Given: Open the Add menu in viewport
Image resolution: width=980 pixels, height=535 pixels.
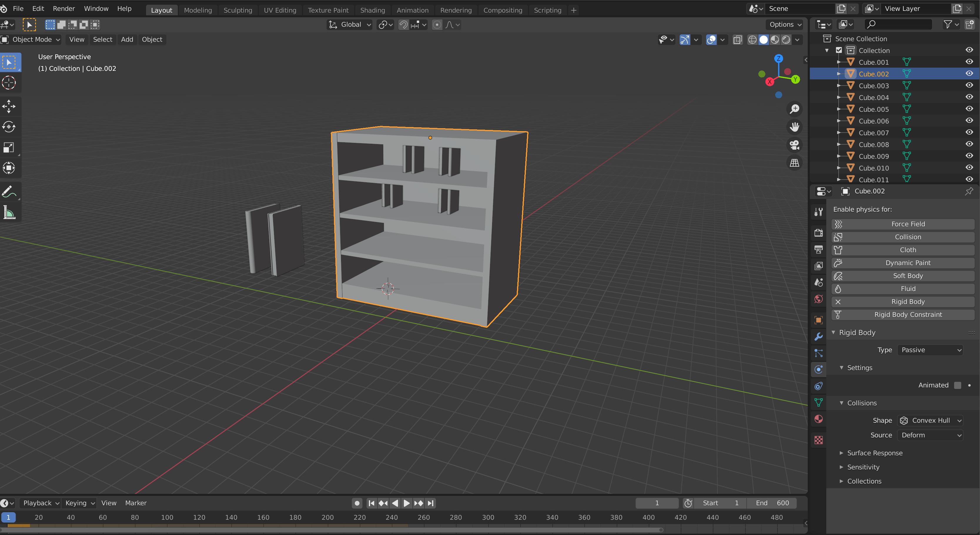Looking at the screenshot, I should click(x=127, y=40).
